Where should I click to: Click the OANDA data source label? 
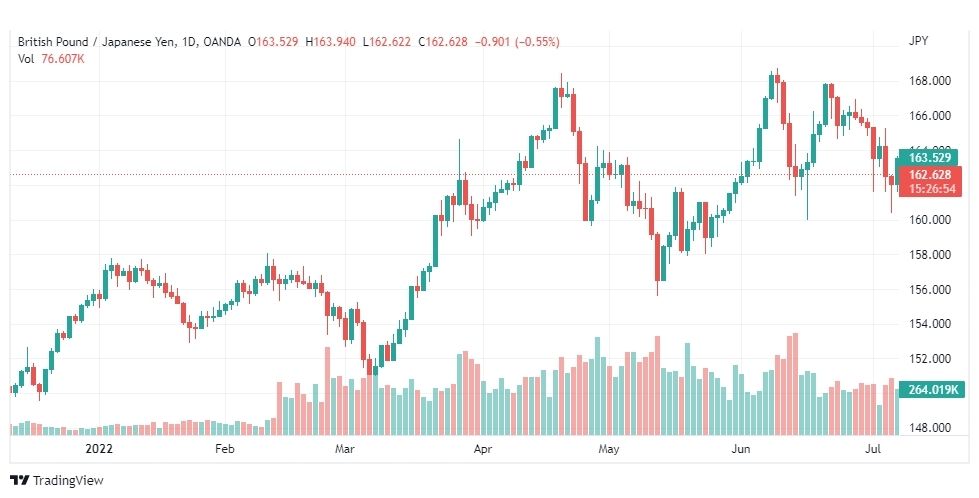pyautogui.click(x=222, y=42)
